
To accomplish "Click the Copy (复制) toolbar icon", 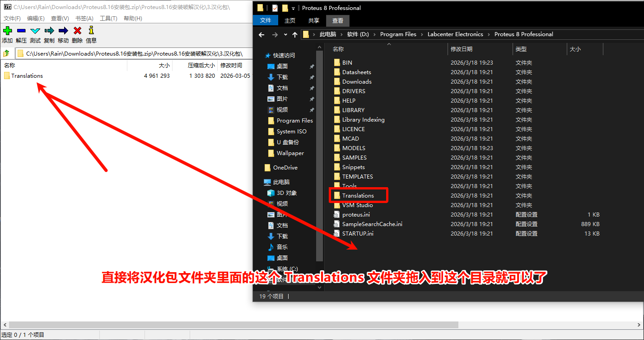I will [x=49, y=31].
